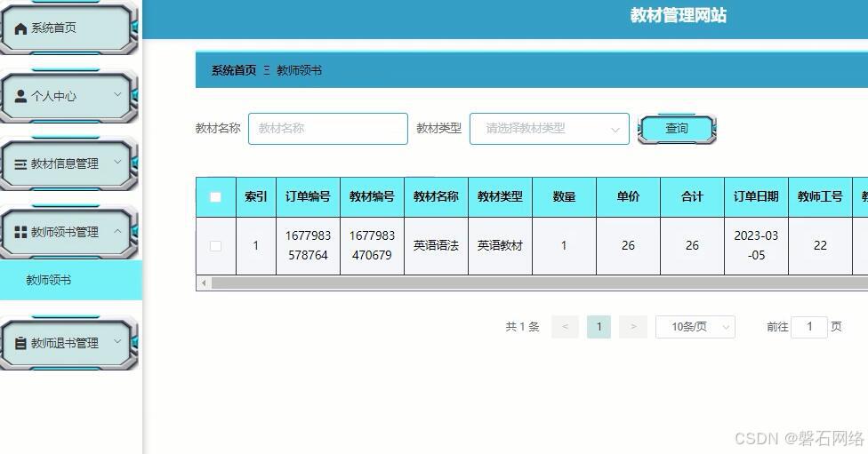The width and height of the screenshot is (868, 454).
Task: Open the 系统首页 sidebar menu
Action: click(x=68, y=28)
